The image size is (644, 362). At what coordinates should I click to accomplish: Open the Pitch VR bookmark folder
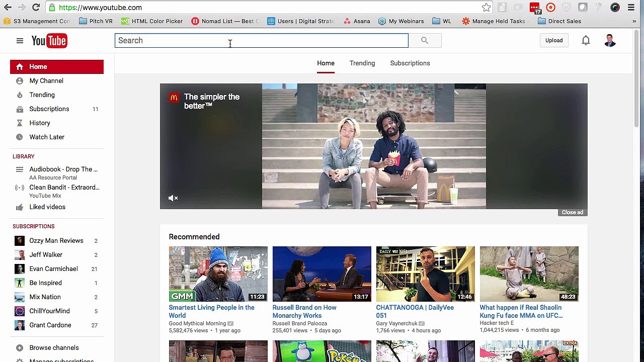click(96, 21)
